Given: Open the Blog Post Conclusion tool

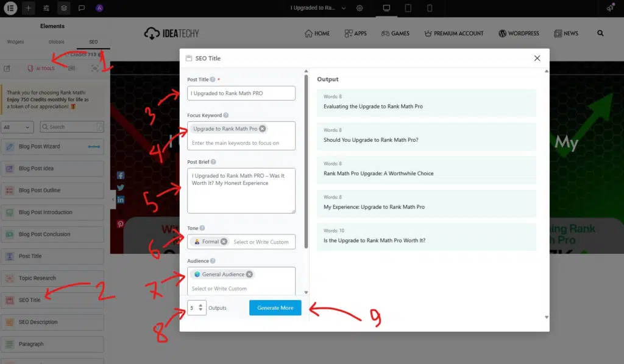Looking at the screenshot, I should point(52,234).
